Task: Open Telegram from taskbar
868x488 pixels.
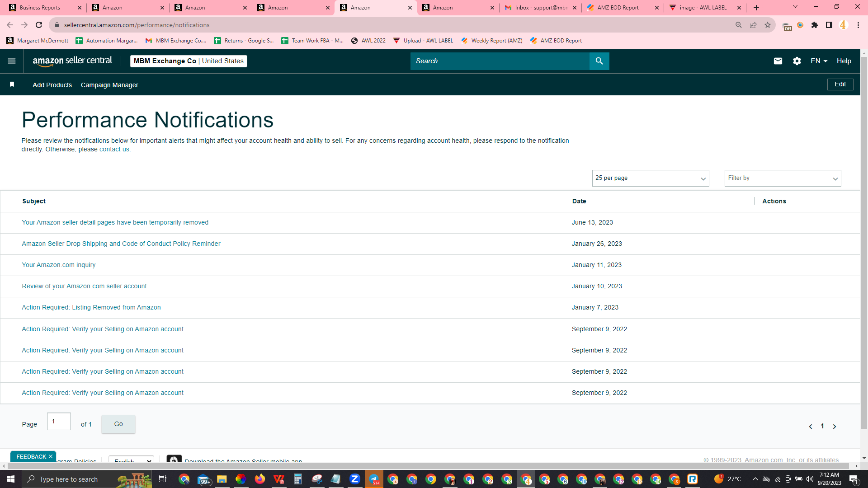Action: click(x=374, y=479)
